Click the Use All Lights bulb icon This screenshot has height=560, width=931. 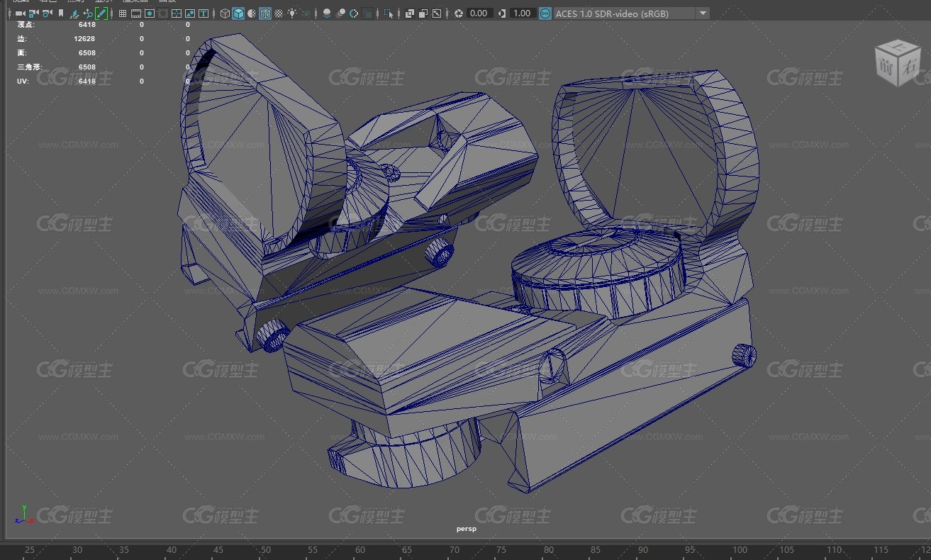click(x=292, y=13)
